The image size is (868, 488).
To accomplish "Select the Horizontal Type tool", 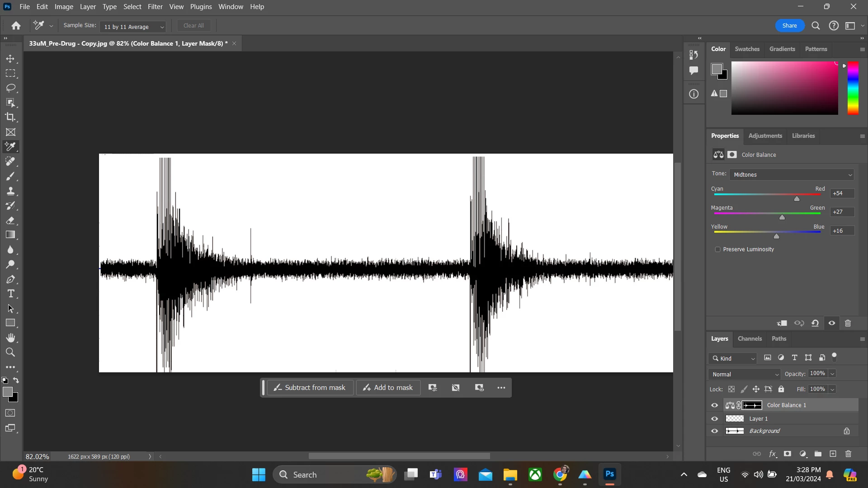I will (10, 294).
